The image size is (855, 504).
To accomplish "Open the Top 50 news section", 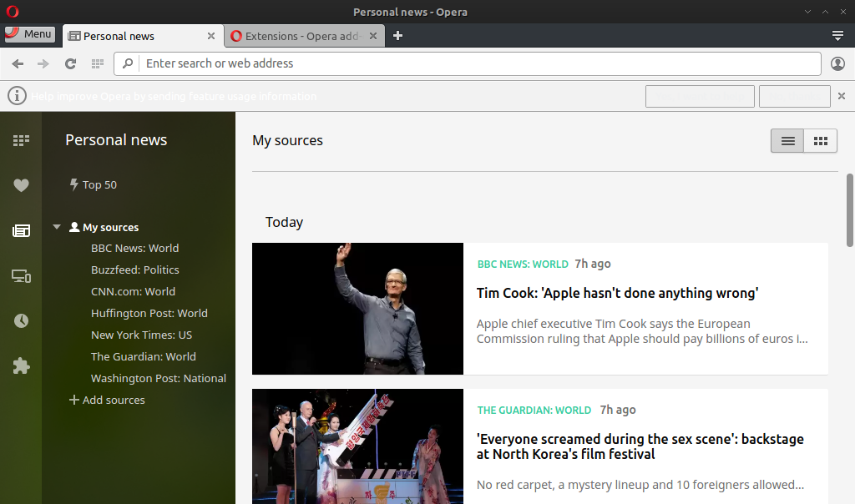I will pos(94,184).
